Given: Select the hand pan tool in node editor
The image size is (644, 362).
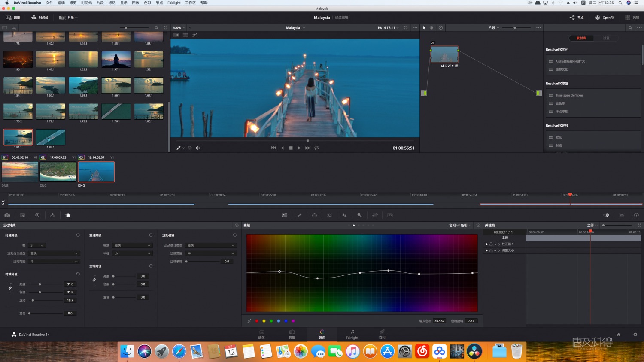Looking at the screenshot, I should click(x=432, y=28).
